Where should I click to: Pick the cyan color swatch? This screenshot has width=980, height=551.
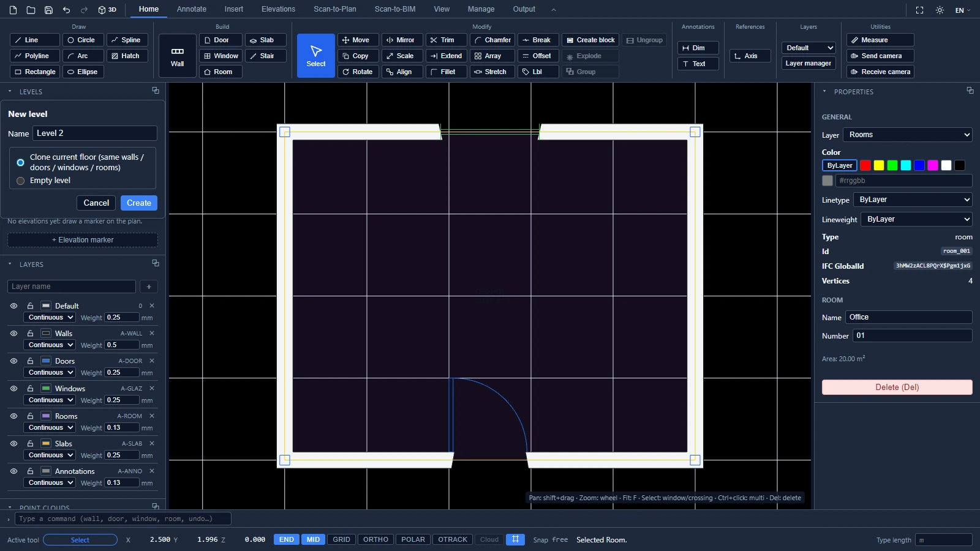click(x=906, y=165)
